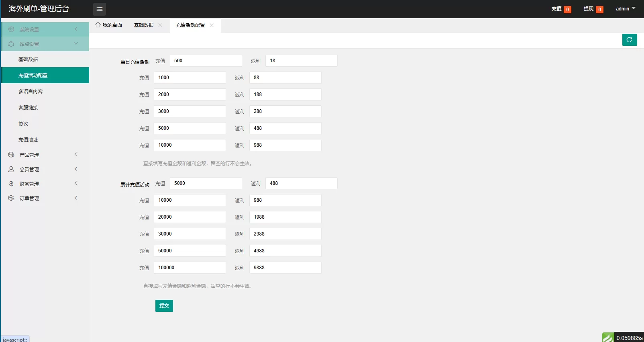
Task: Click the 提交 submit button
Action: (164, 306)
